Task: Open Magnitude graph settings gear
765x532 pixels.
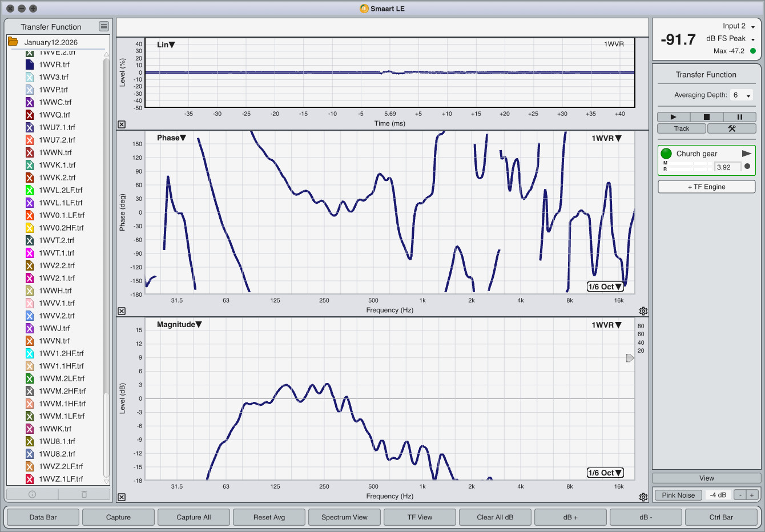Action: [x=643, y=497]
